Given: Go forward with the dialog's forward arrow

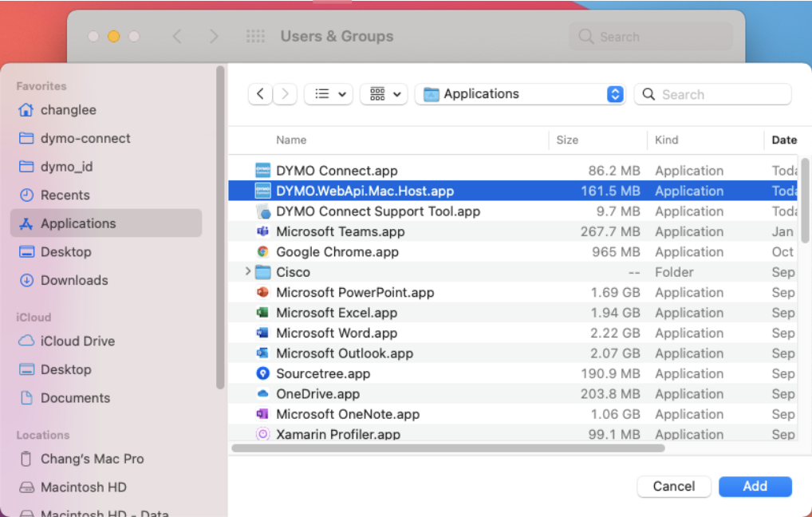Looking at the screenshot, I should 285,94.
